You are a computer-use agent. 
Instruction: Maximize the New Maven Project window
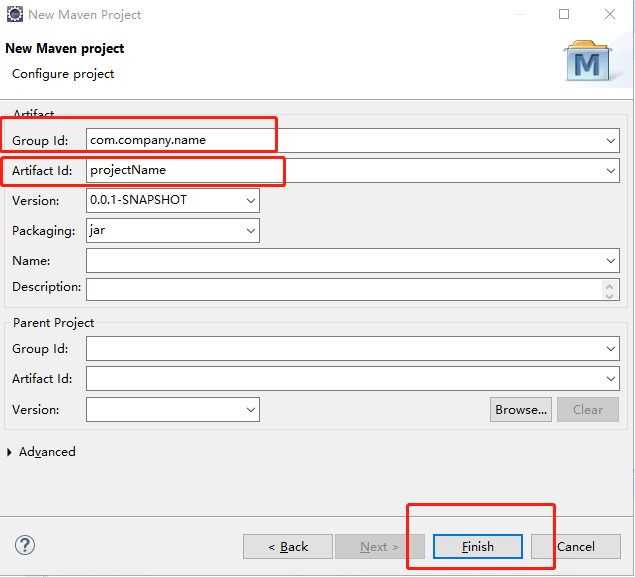click(564, 14)
